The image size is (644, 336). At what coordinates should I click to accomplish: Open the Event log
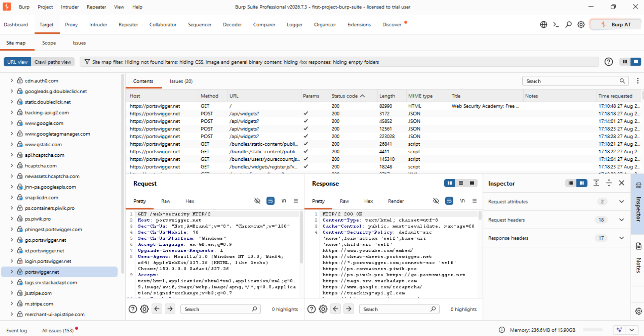pyautogui.click(x=17, y=331)
